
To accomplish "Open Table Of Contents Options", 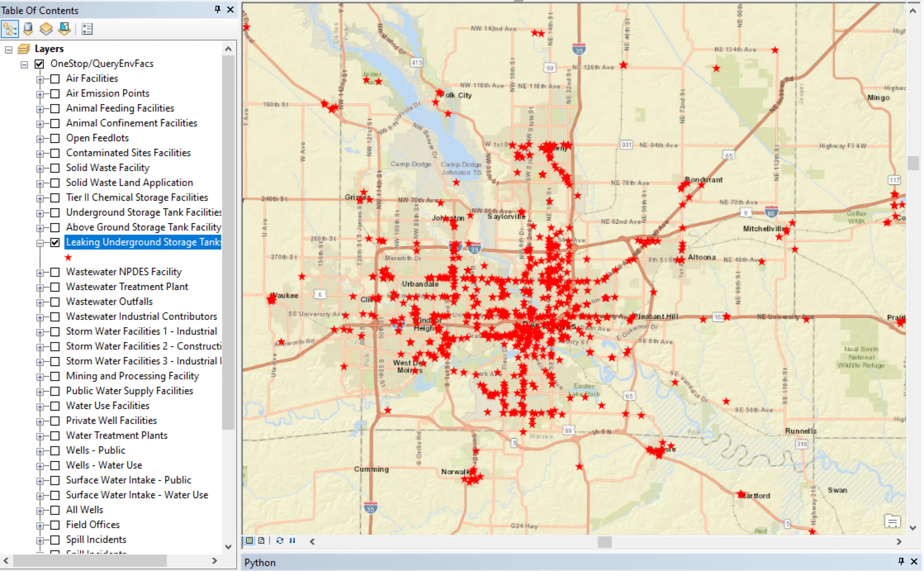I will click(x=87, y=29).
